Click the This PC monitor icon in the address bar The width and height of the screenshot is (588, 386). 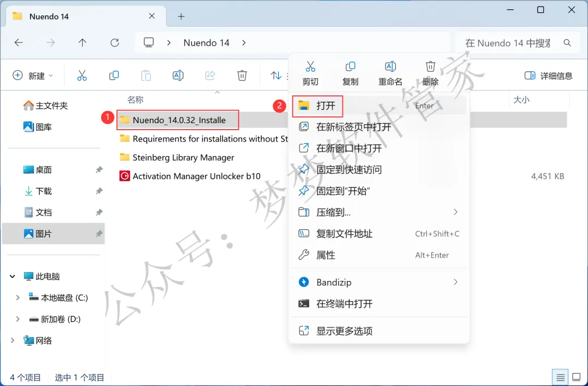point(149,42)
